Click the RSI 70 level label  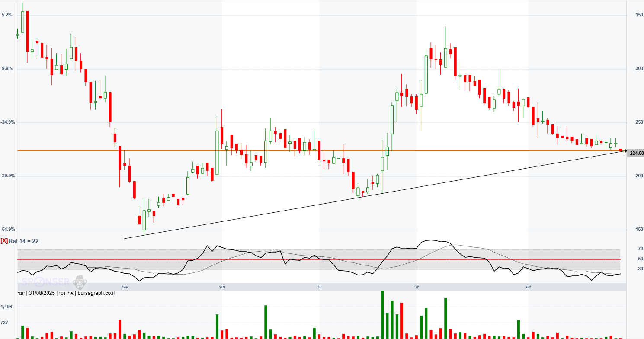(640, 249)
